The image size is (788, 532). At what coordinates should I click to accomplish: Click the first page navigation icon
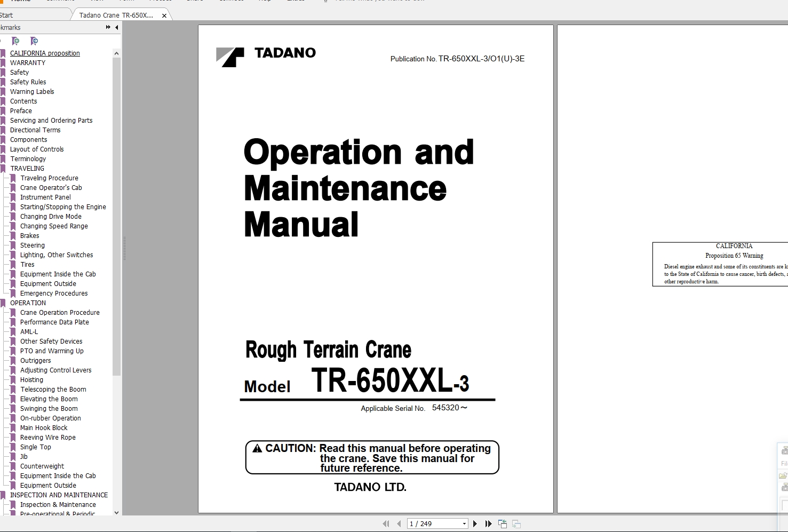386,523
